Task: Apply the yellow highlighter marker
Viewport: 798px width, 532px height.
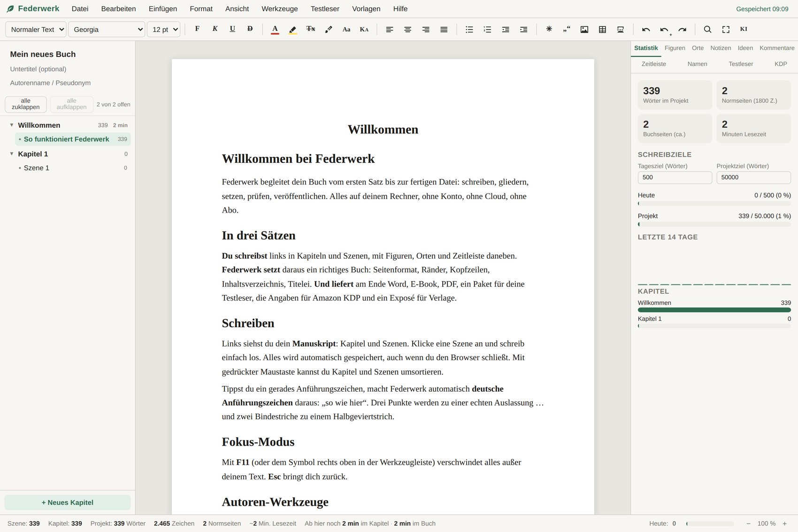Action: coord(293,29)
